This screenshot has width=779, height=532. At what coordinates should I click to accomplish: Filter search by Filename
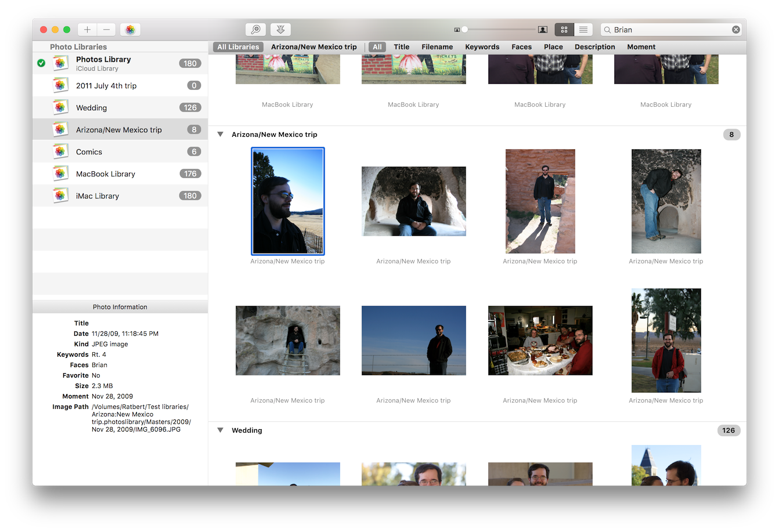437,47
